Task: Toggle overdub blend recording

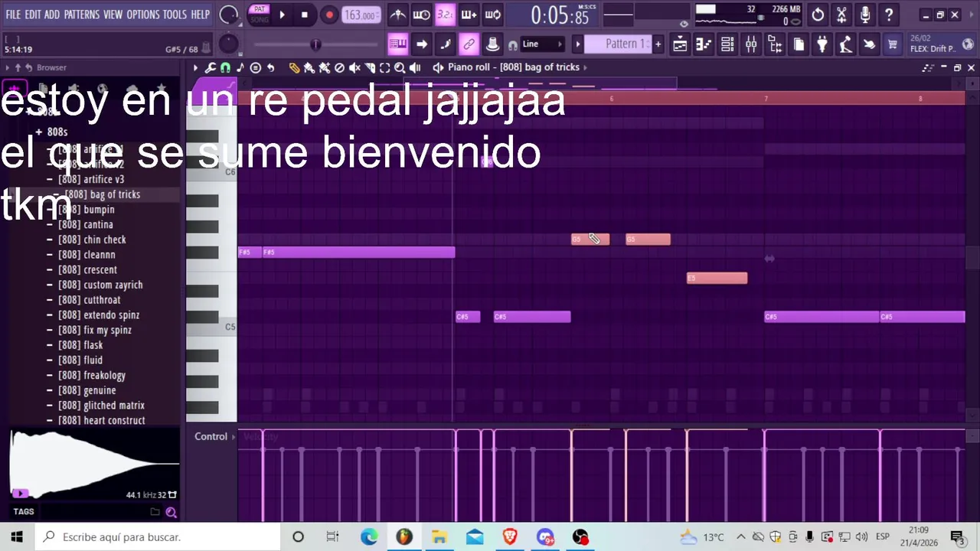Action: click(x=469, y=15)
